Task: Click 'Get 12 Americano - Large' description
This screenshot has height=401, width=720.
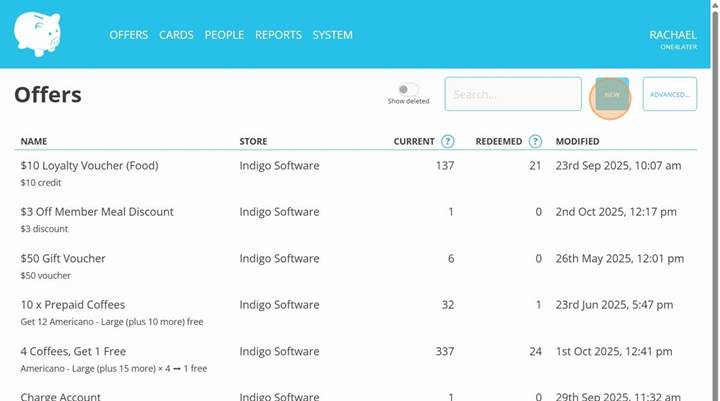Action: [x=112, y=322]
